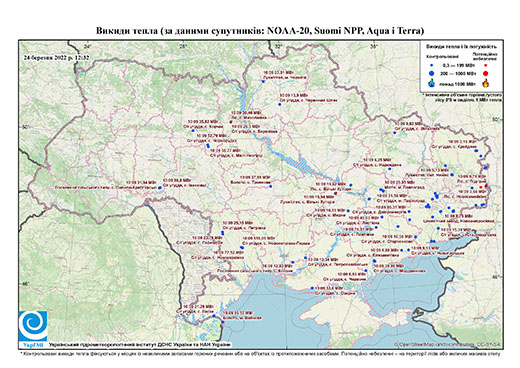520x368 pixels.
Task: Click the blue flame icon in the legend
Action: coord(432,83)
